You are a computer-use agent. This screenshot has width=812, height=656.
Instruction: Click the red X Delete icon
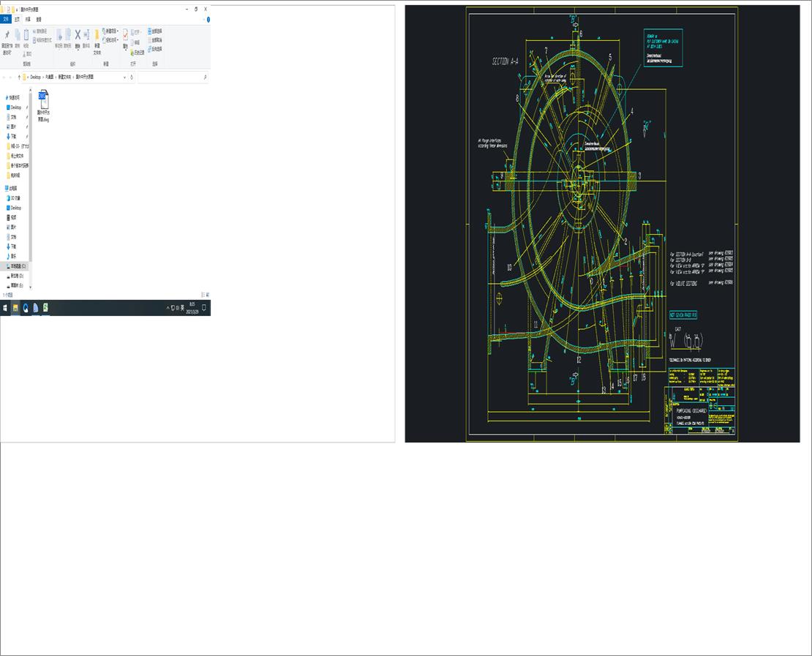78,35
